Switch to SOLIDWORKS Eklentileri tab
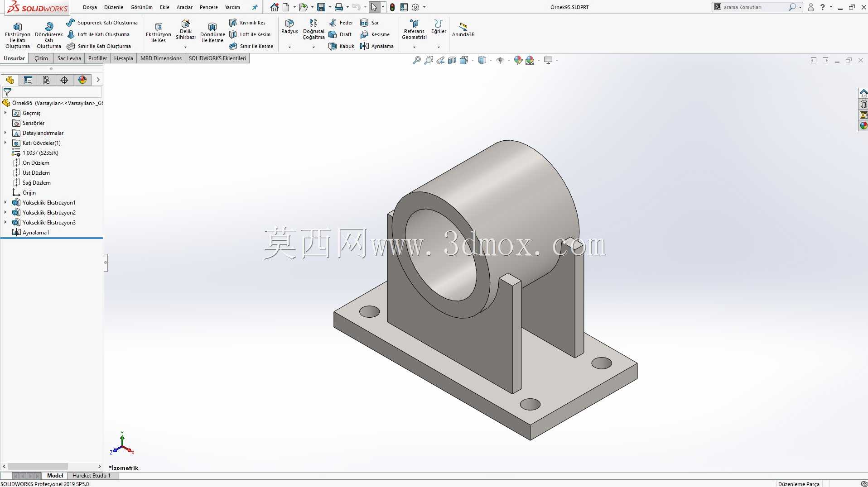 click(217, 58)
